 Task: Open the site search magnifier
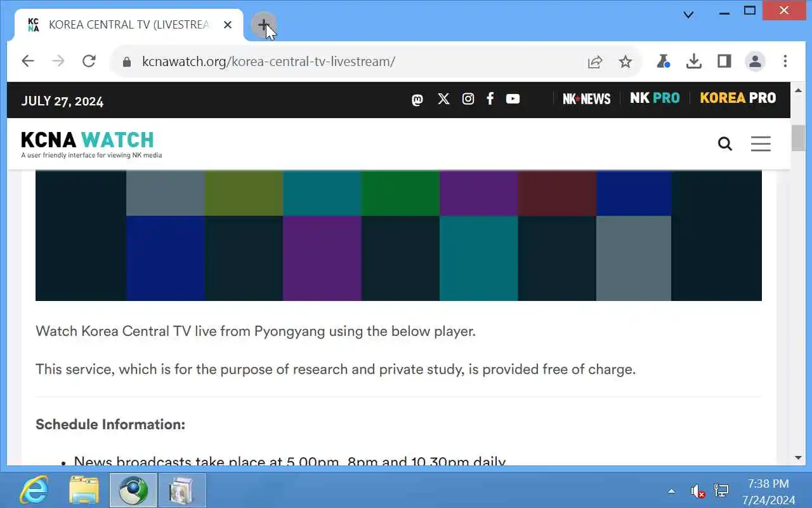coord(725,144)
